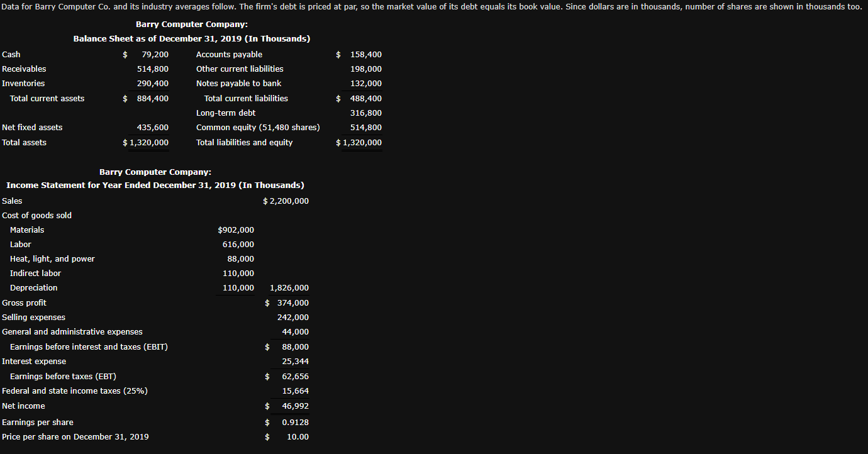The width and height of the screenshot is (868, 454).
Task: Click the 'Inventories' label
Action: (x=23, y=84)
